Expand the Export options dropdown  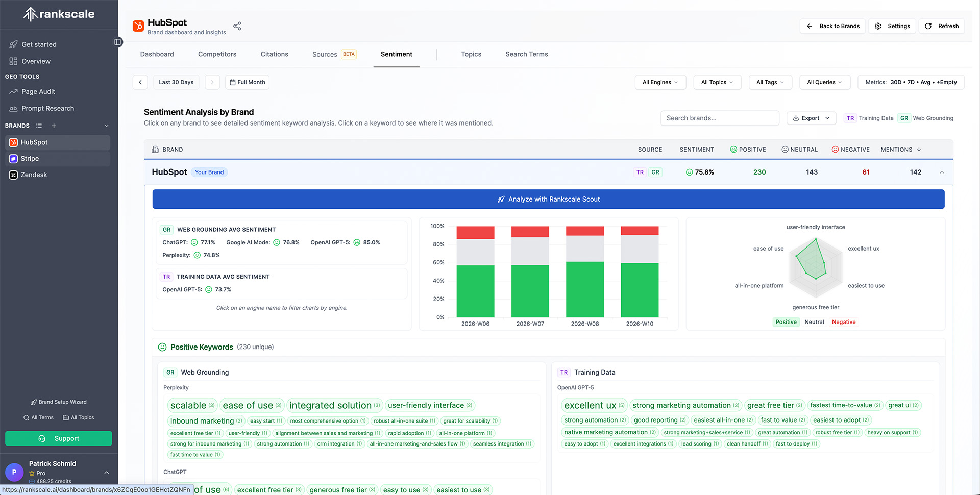click(811, 118)
